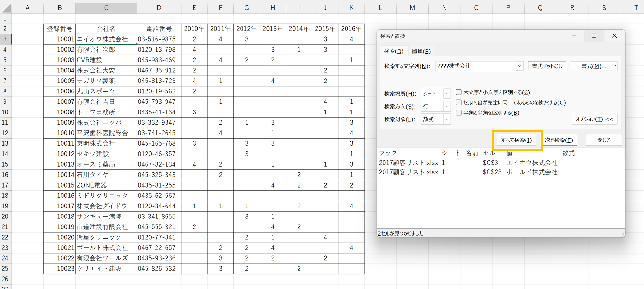Click すべて検索 button
This screenshot has height=289, width=644.
tap(516, 140)
